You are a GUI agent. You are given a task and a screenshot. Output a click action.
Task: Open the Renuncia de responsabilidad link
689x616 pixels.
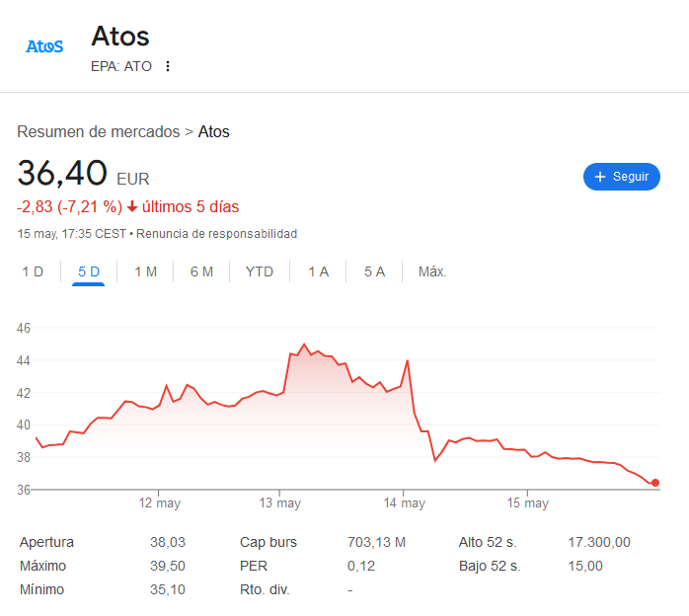[x=216, y=234]
